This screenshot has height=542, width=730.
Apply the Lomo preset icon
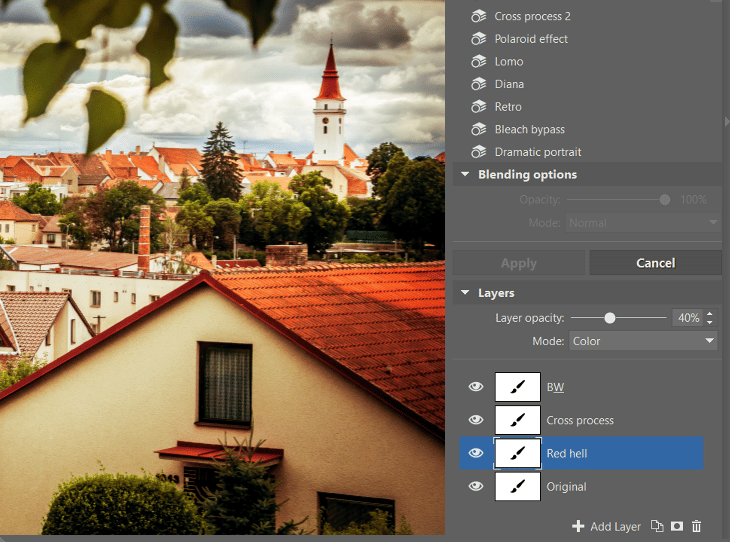click(x=478, y=62)
